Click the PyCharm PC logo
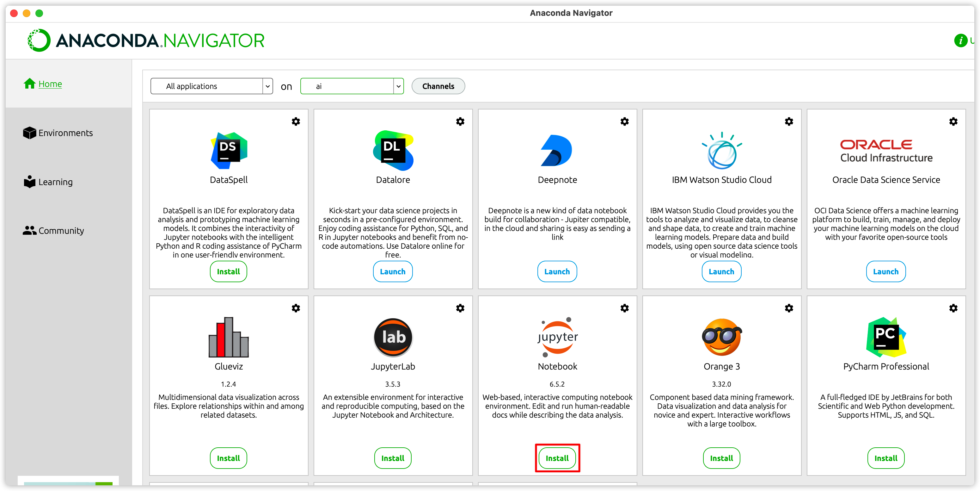The image size is (980, 491). 886,337
